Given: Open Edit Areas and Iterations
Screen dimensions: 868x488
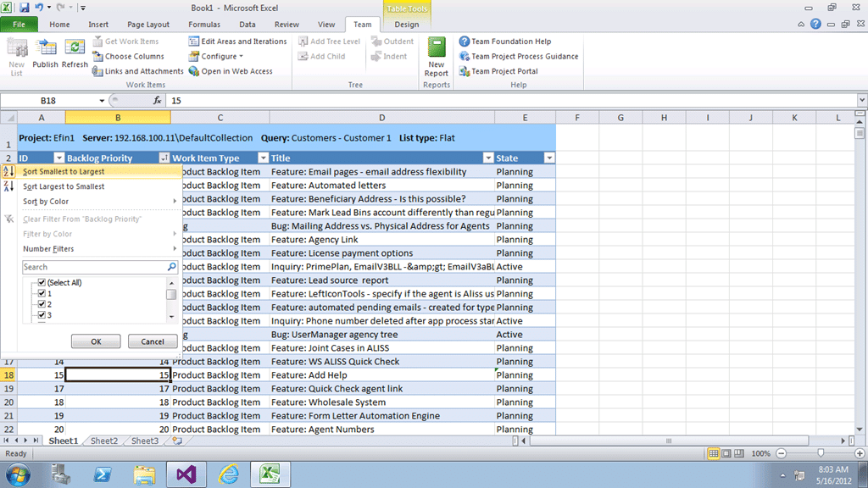Looking at the screenshot, I should point(237,42).
